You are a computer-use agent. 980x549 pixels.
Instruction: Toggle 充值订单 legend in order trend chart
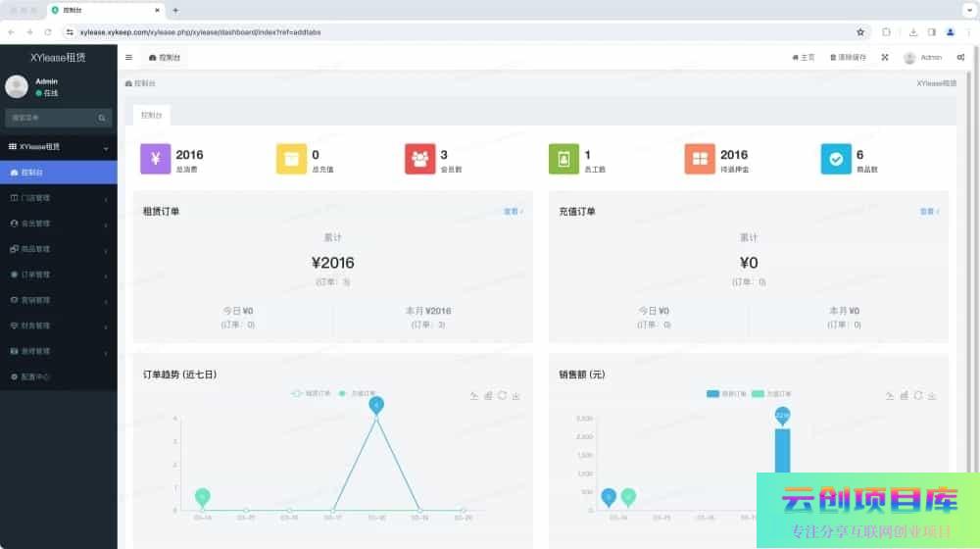[x=357, y=393]
